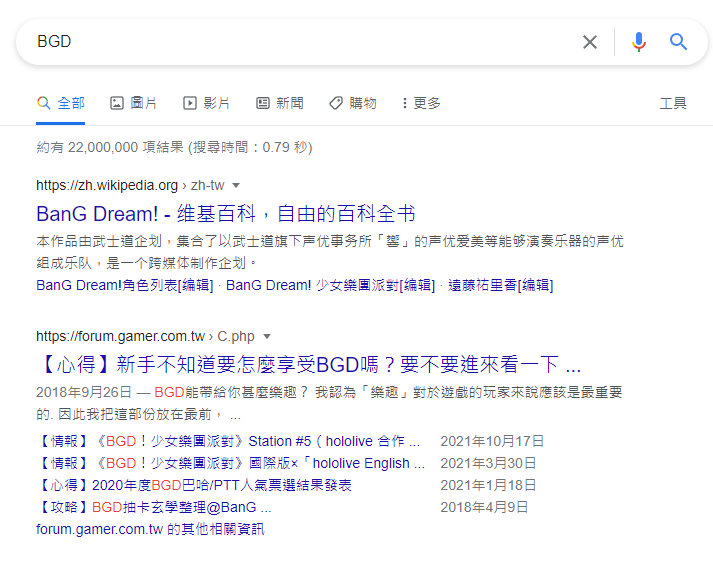Select the 全部 tab
Screen dimensions: 713x581
[60, 103]
